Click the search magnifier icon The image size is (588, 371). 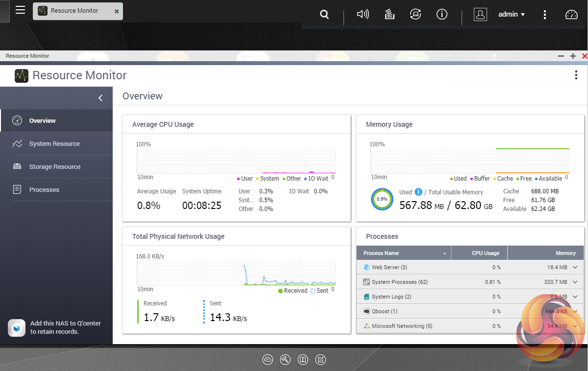324,15
